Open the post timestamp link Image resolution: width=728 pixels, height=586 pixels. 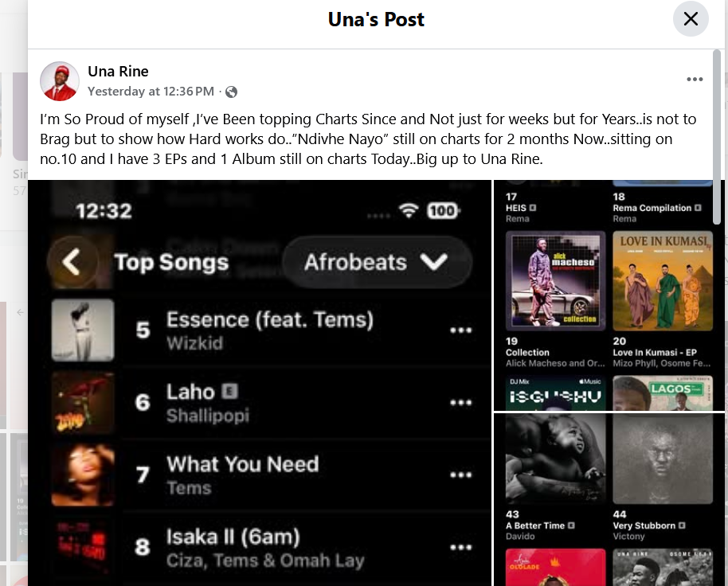(x=151, y=92)
